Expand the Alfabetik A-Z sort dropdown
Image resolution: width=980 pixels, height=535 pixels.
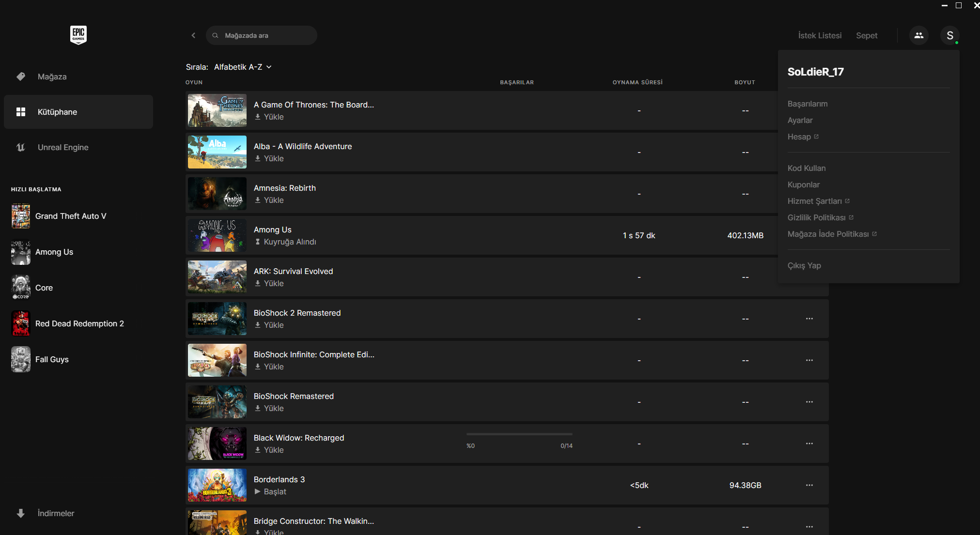(x=243, y=67)
